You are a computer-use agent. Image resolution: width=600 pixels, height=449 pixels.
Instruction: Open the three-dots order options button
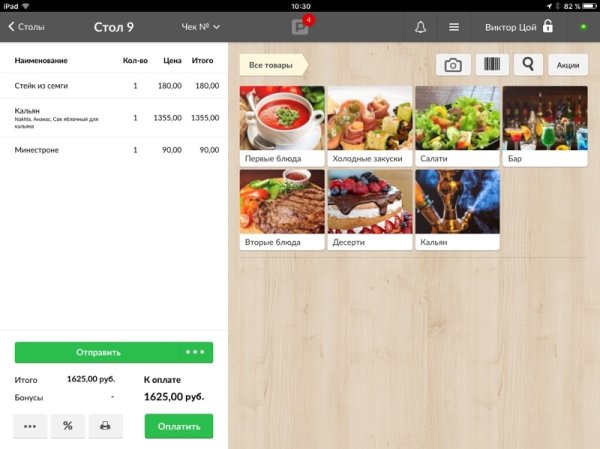(x=30, y=426)
